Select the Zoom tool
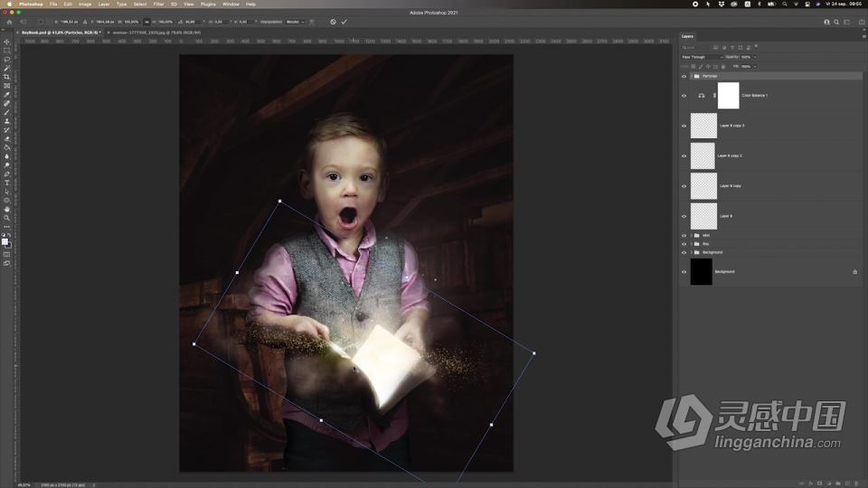The width and height of the screenshot is (868, 488). pyautogui.click(x=6, y=218)
